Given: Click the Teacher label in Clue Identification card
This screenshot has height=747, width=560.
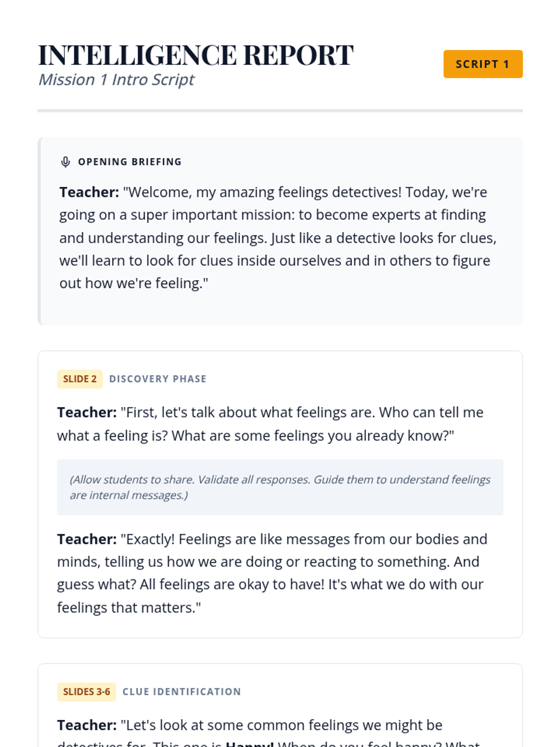Looking at the screenshot, I should click(x=87, y=726).
